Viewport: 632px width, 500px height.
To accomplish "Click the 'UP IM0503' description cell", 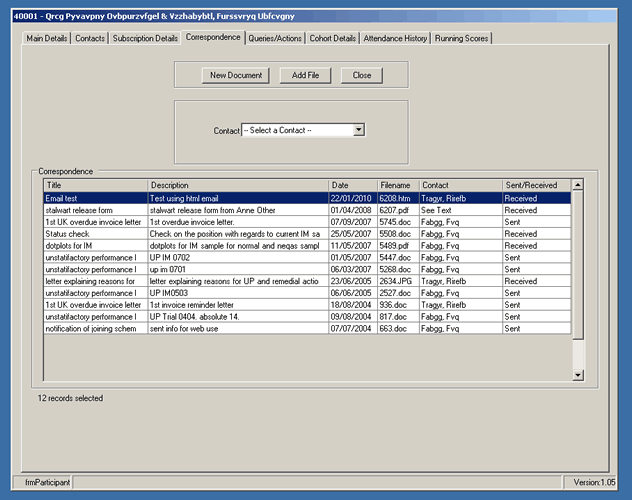I will click(x=238, y=293).
